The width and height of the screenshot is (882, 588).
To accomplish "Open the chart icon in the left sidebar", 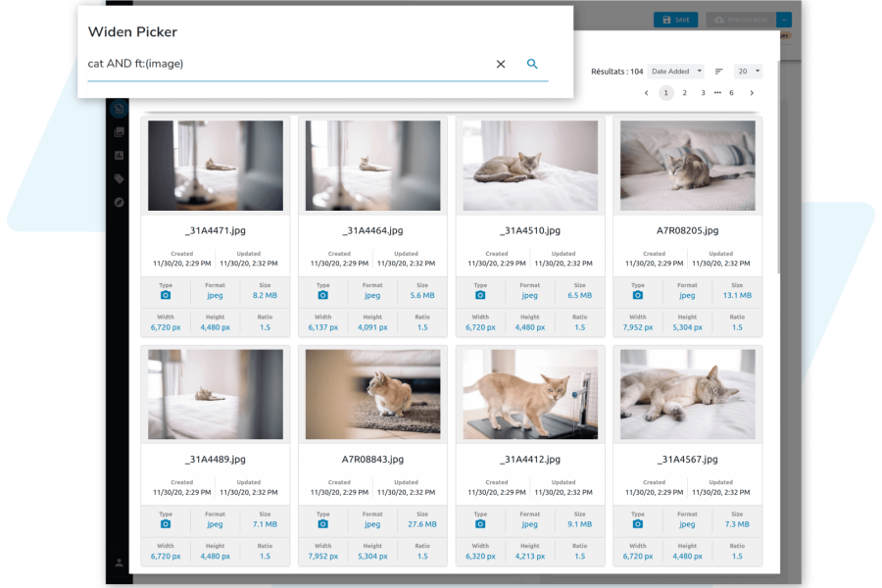I will (119, 155).
